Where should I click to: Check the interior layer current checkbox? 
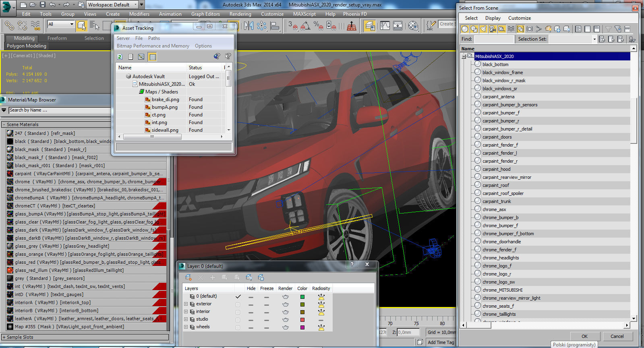[238, 312]
